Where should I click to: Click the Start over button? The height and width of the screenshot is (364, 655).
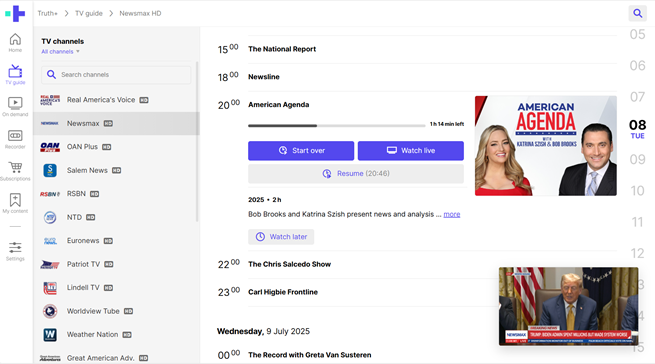point(301,151)
